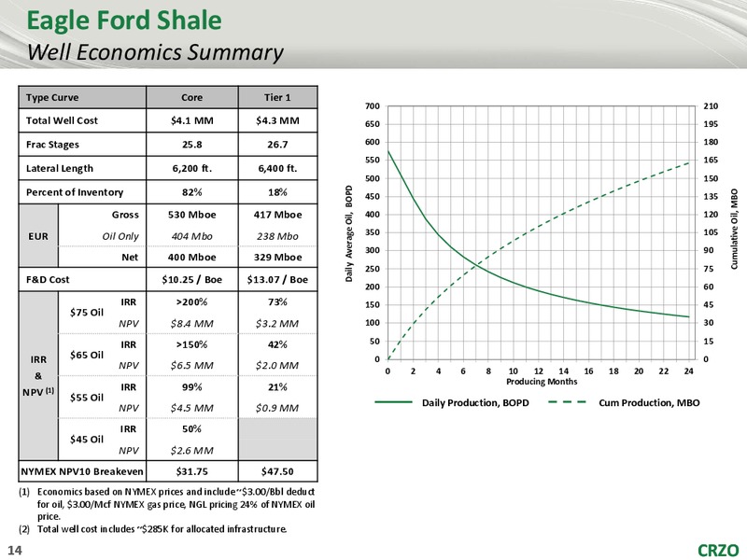
Task: Click the slide number '14'
Action: 15,551
